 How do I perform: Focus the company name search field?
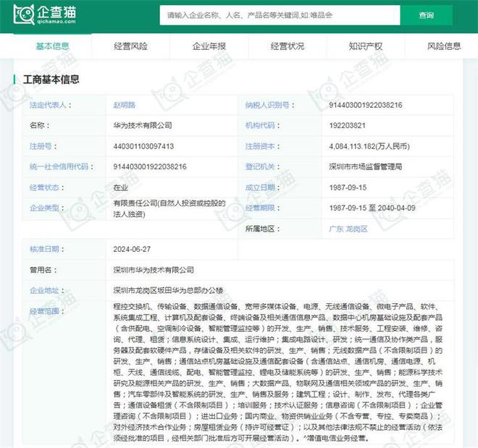(x=280, y=15)
